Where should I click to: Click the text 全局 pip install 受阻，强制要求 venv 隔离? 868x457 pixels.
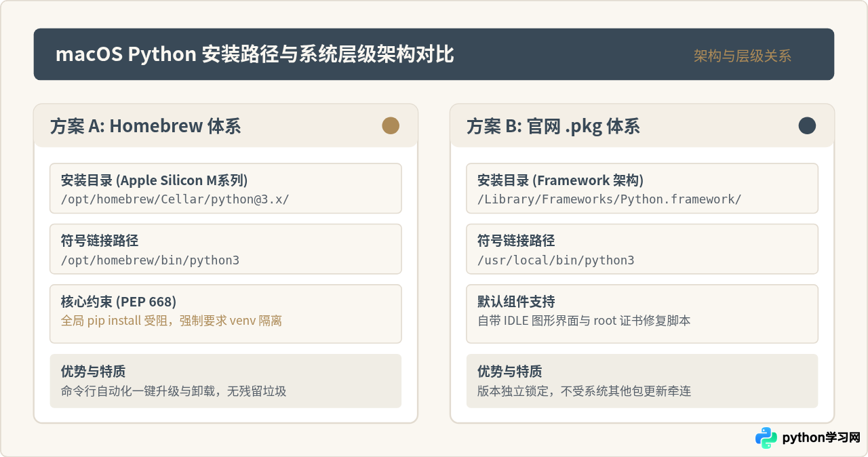(172, 321)
